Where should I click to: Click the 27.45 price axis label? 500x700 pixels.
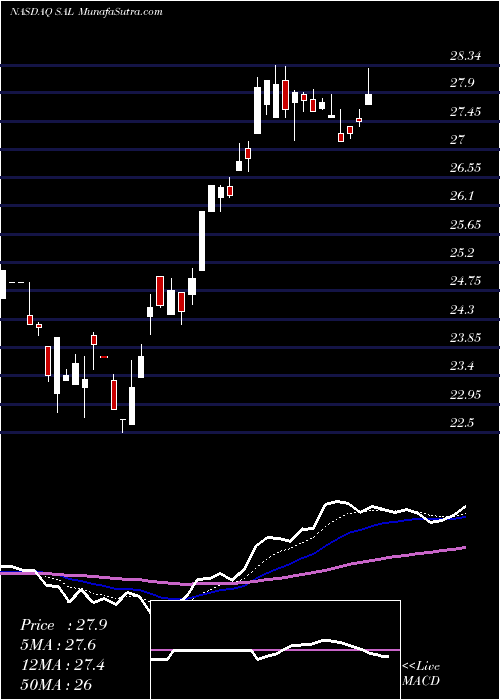pyautogui.click(x=468, y=112)
